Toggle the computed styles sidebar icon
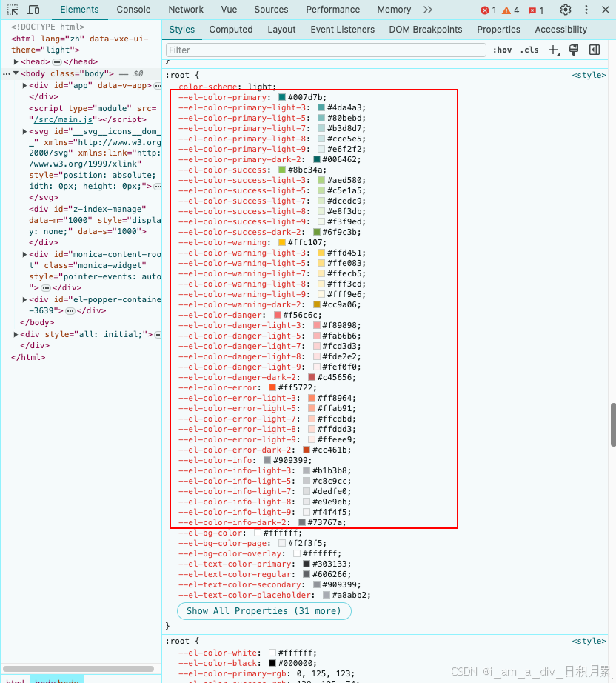The width and height of the screenshot is (616, 683). tap(595, 50)
